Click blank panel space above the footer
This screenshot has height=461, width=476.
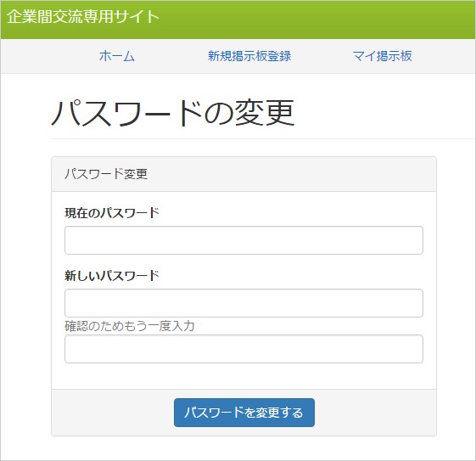tap(244, 376)
